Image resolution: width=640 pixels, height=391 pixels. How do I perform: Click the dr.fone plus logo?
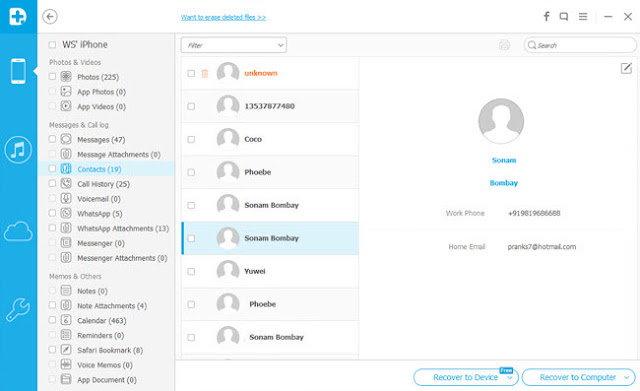click(x=18, y=17)
